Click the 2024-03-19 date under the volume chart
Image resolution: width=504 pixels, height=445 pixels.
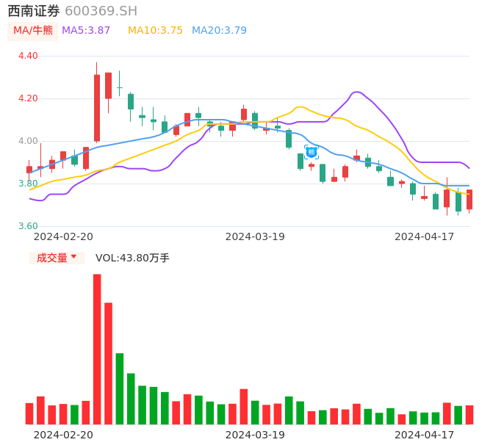[x=255, y=435]
